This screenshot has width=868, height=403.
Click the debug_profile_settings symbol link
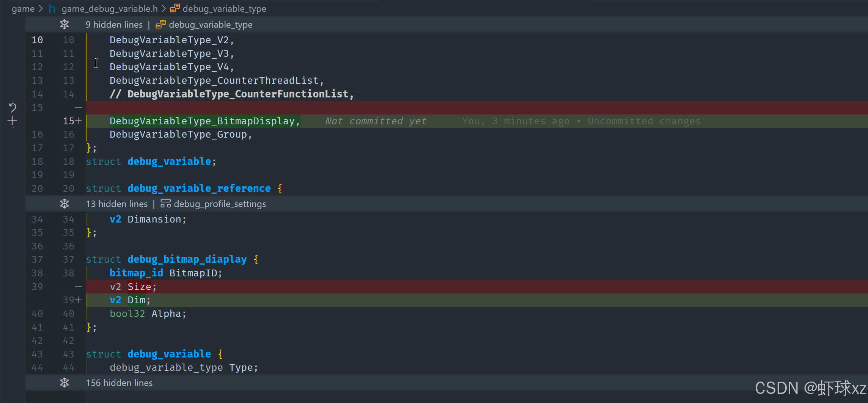pos(220,204)
